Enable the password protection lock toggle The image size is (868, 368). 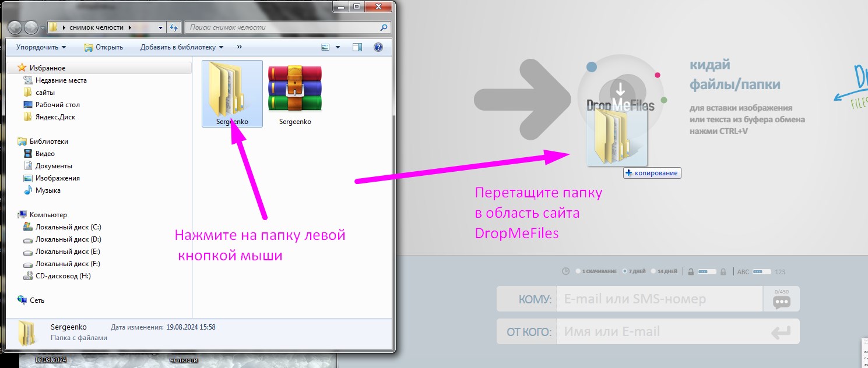tap(707, 271)
